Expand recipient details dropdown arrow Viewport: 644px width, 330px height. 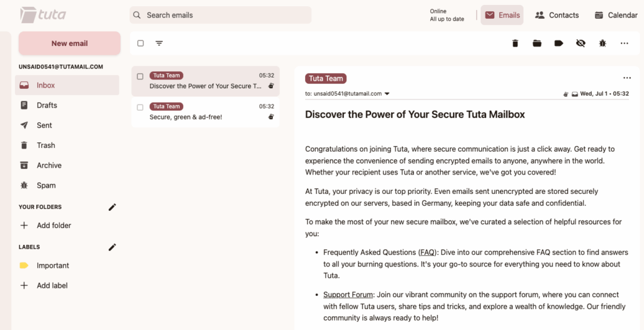(x=387, y=94)
